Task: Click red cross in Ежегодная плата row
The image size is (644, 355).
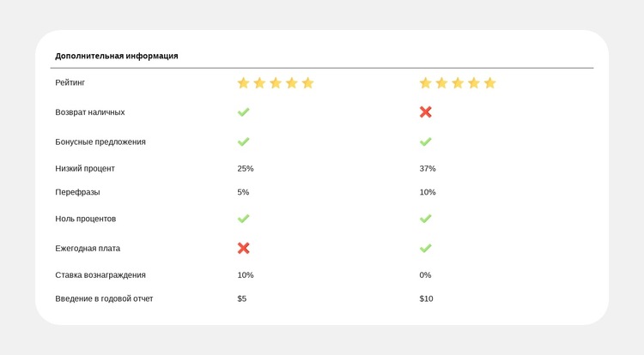Action: pyautogui.click(x=243, y=248)
